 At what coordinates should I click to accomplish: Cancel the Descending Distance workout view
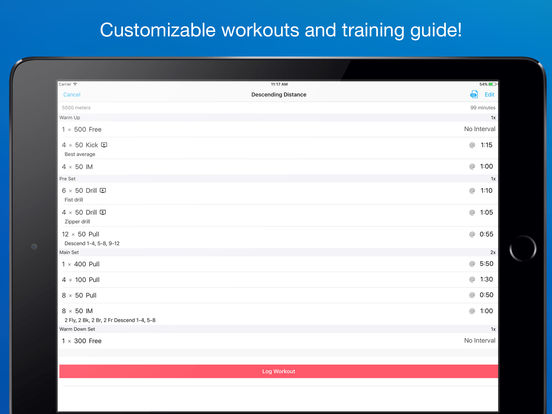click(x=72, y=95)
